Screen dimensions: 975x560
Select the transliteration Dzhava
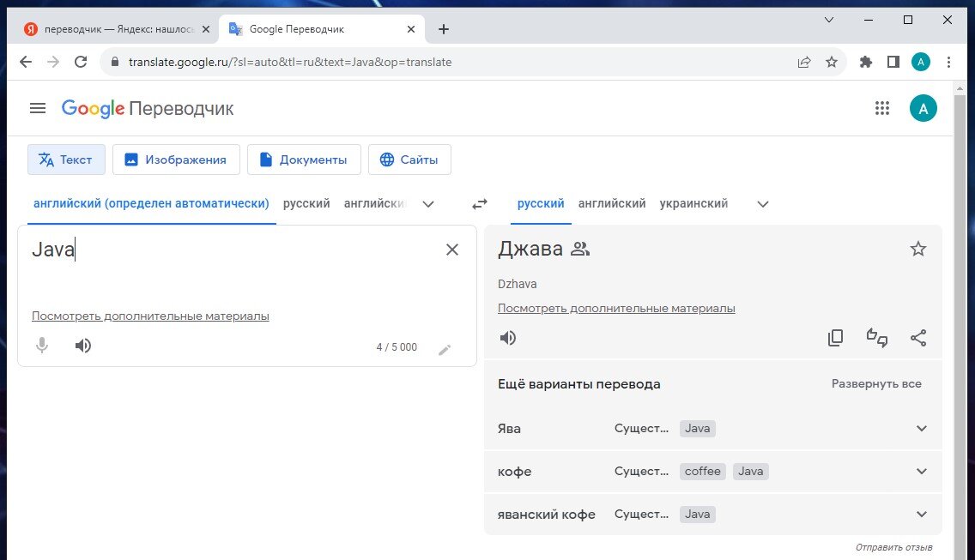coord(517,284)
